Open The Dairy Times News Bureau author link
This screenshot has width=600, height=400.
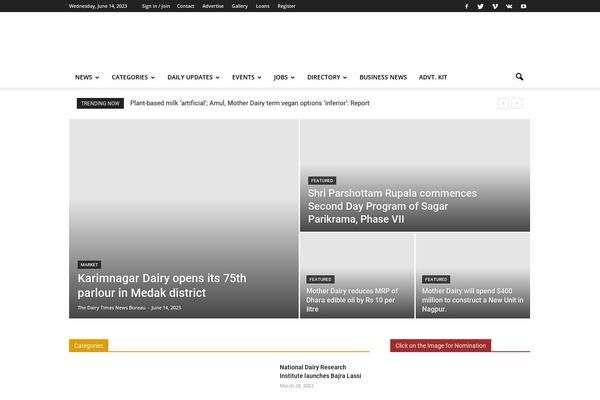pos(111,308)
